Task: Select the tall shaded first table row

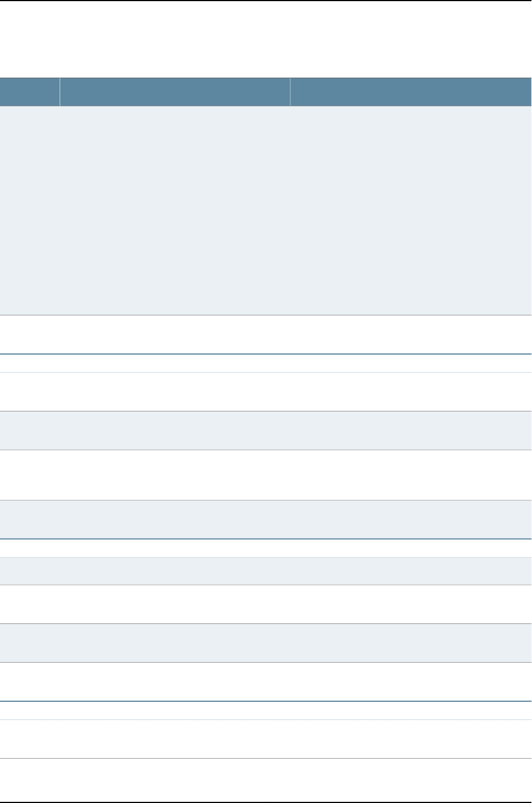Action: [266, 210]
